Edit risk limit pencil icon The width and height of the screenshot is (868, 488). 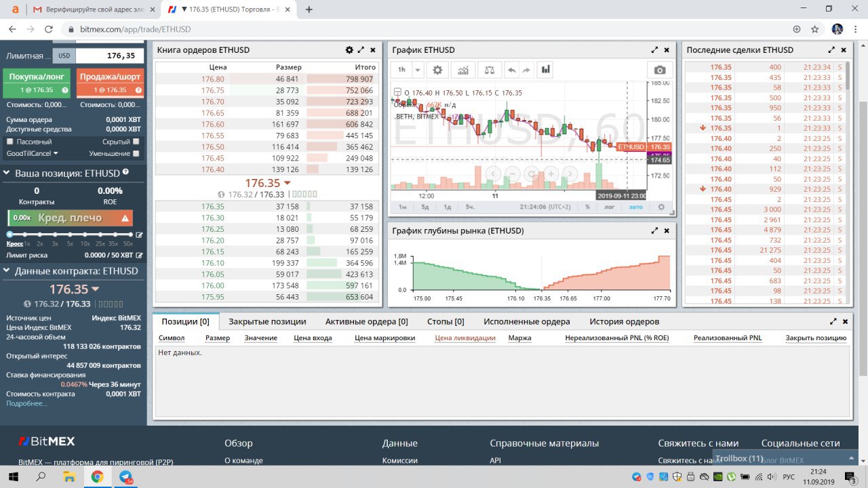pyautogui.click(x=140, y=256)
